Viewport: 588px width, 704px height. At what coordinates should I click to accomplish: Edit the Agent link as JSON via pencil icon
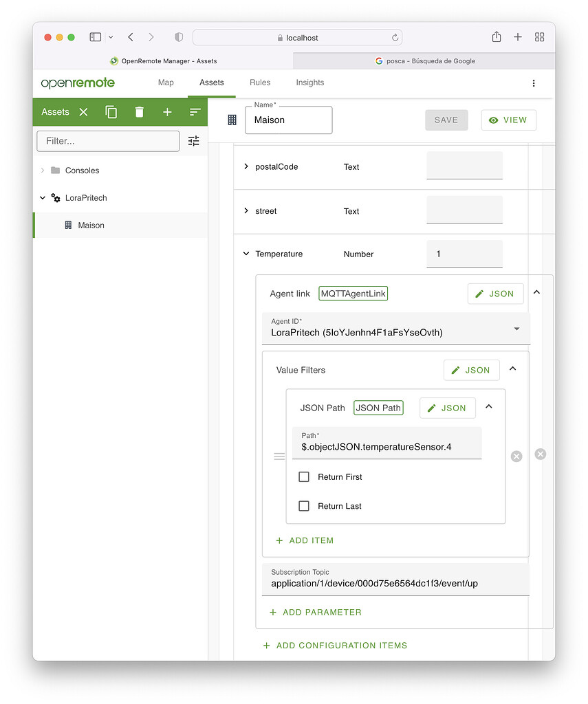495,293
